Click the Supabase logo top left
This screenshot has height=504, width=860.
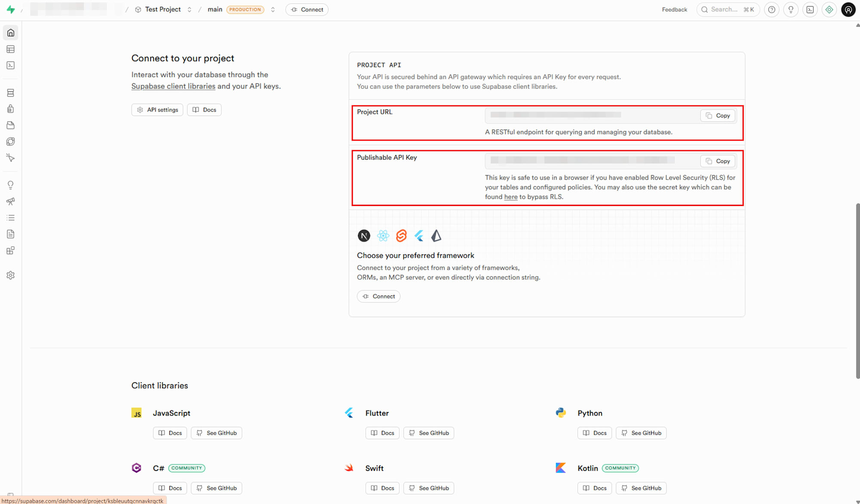[x=11, y=9]
